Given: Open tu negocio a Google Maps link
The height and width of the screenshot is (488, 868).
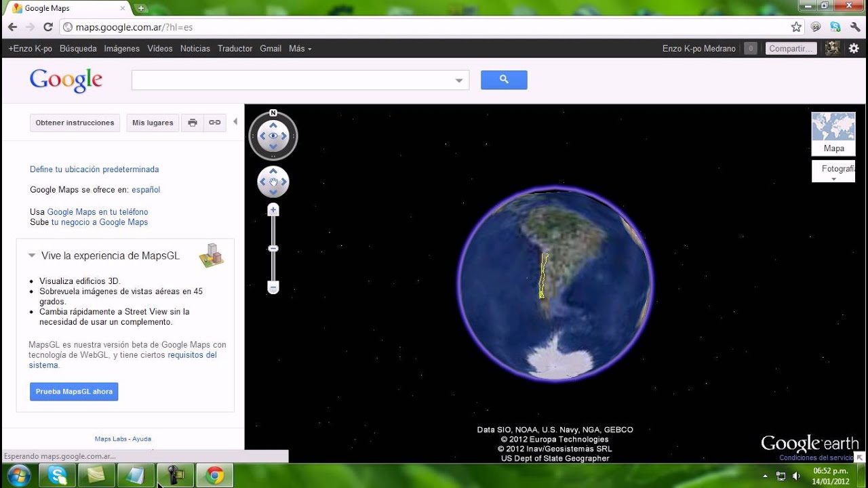Looking at the screenshot, I should 100,222.
